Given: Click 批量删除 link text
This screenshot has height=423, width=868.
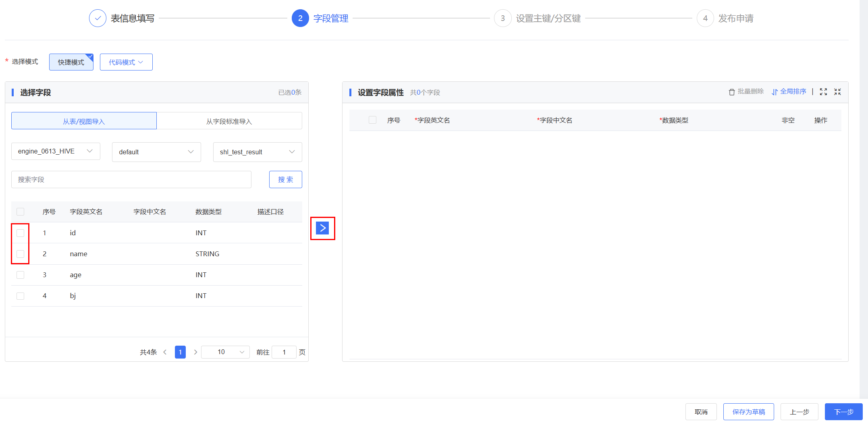Looking at the screenshot, I should [751, 91].
